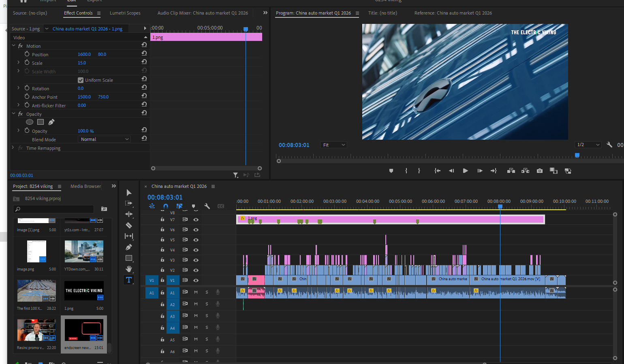
Task: Click the Export Frame camera icon
Action: 539,170
